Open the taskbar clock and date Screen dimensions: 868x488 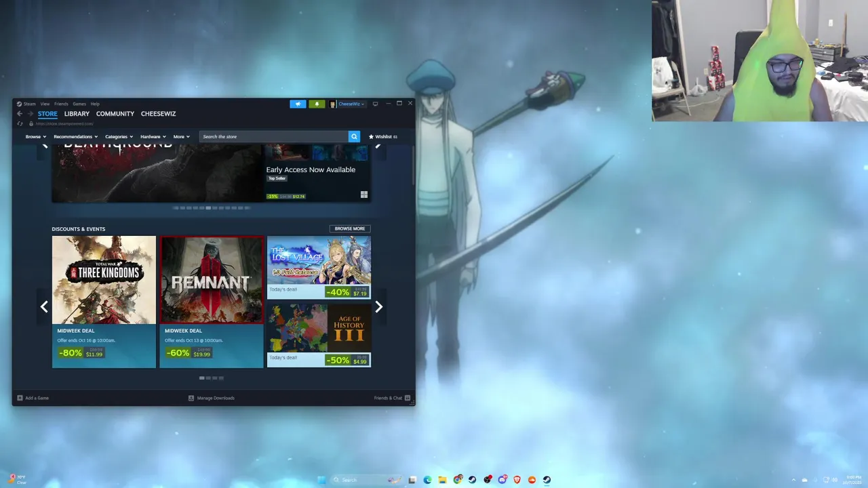(852, 480)
